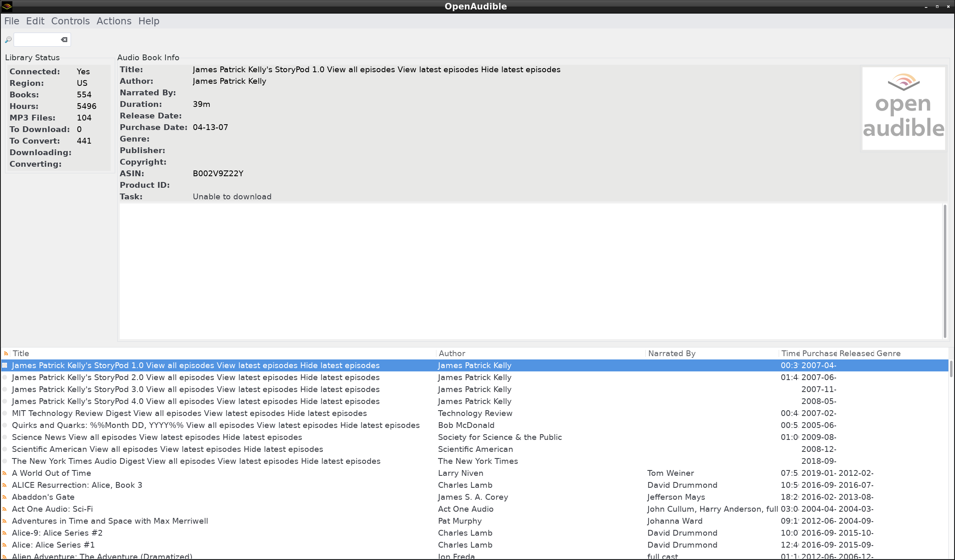Click View latest episodes for Quirks and Quarks
This screenshot has height=560, width=955.
pos(297,425)
